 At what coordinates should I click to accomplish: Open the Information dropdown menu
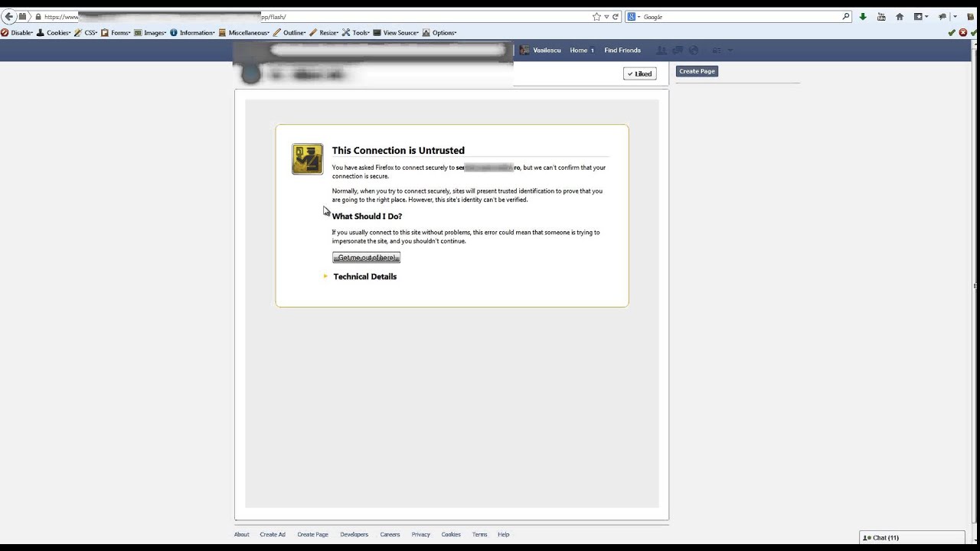click(194, 33)
